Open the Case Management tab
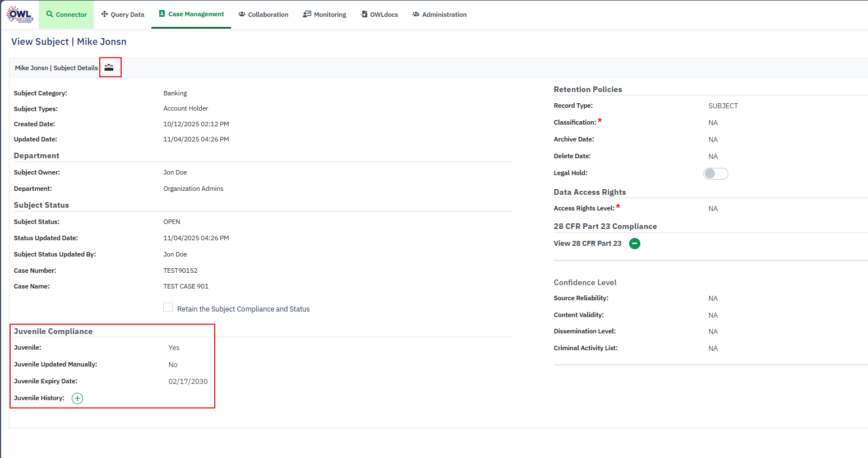 191,14
